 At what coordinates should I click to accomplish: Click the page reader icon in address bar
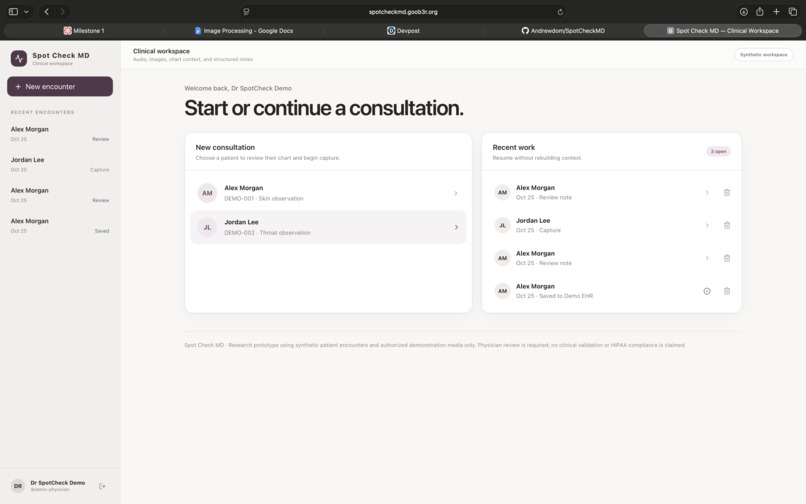click(x=246, y=11)
